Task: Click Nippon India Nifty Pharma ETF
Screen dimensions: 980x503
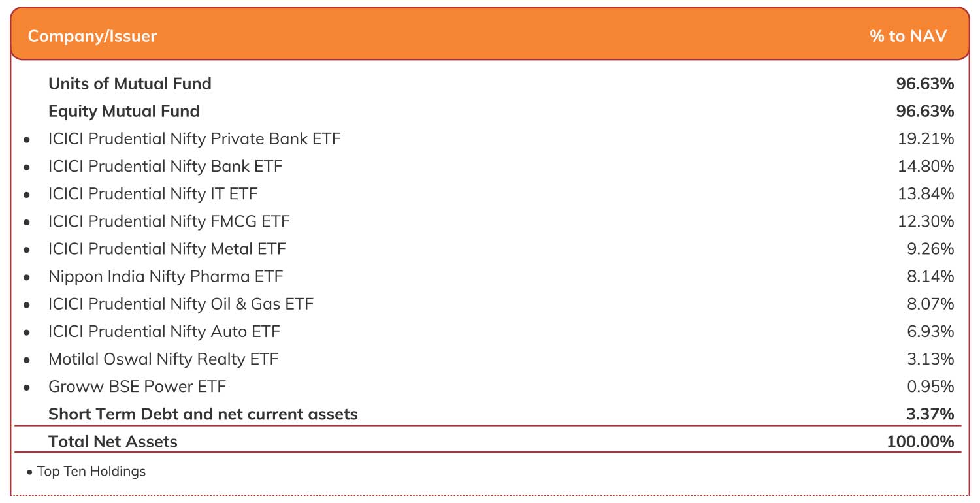Action: pos(165,276)
